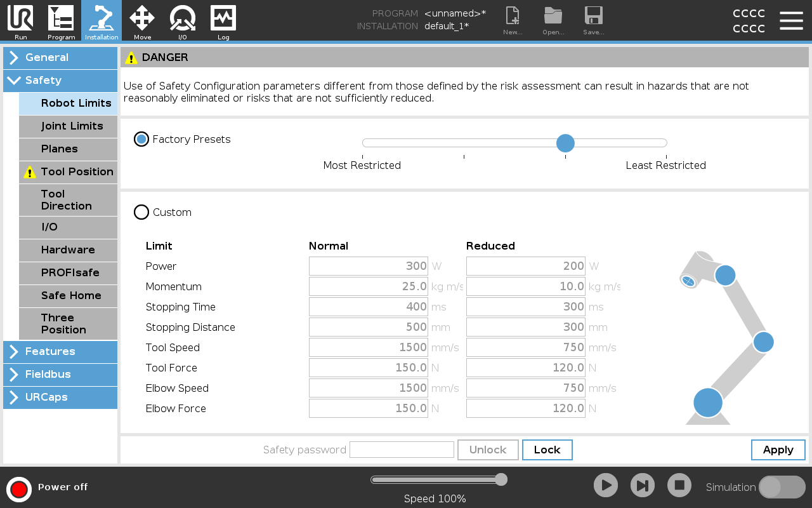Viewport: 812px width, 508px height.
Task: Expand the General section
Action: pos(60,57)
